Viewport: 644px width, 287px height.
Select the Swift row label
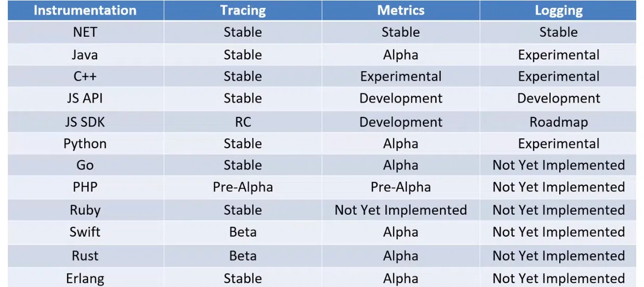[x=85, y=232]
